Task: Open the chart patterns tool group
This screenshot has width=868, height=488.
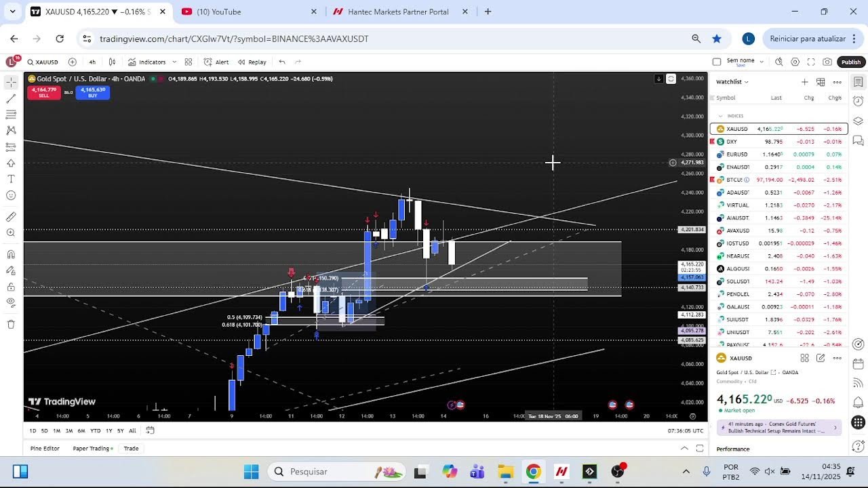Action: tap(11, 130)
